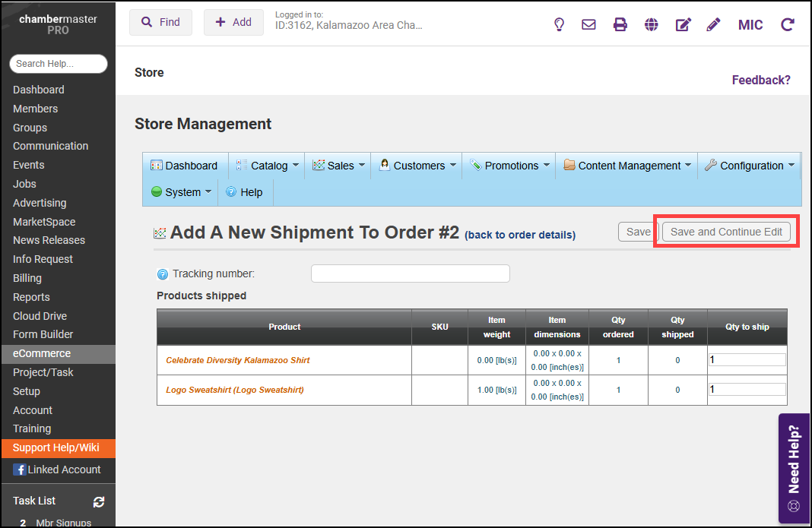The height and width of the screenshot is (528, 812).
Task: Click the tracking number help question icon
Action: pyautogui.click(x=163, y=274)
